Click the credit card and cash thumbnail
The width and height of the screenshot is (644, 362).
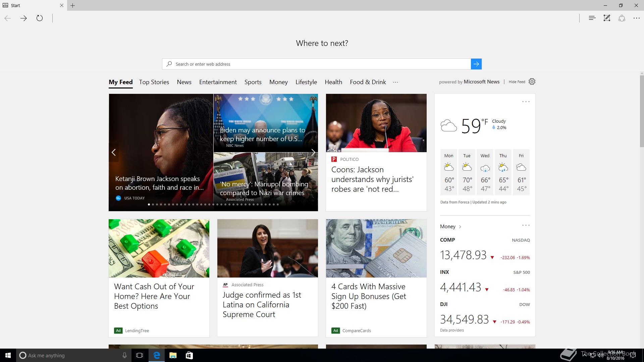pos(376,248)
